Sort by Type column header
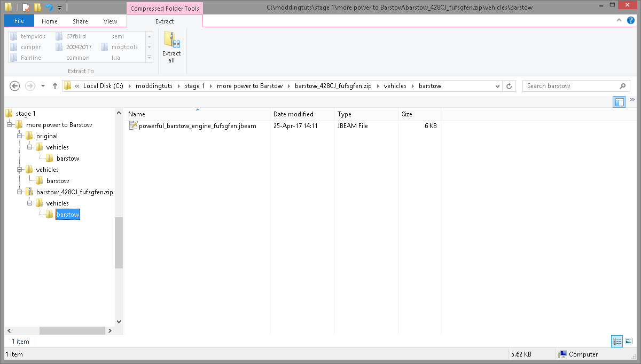The height and width of the screenshot is (364, 641). pyautogui.click(x=366, y=114)
